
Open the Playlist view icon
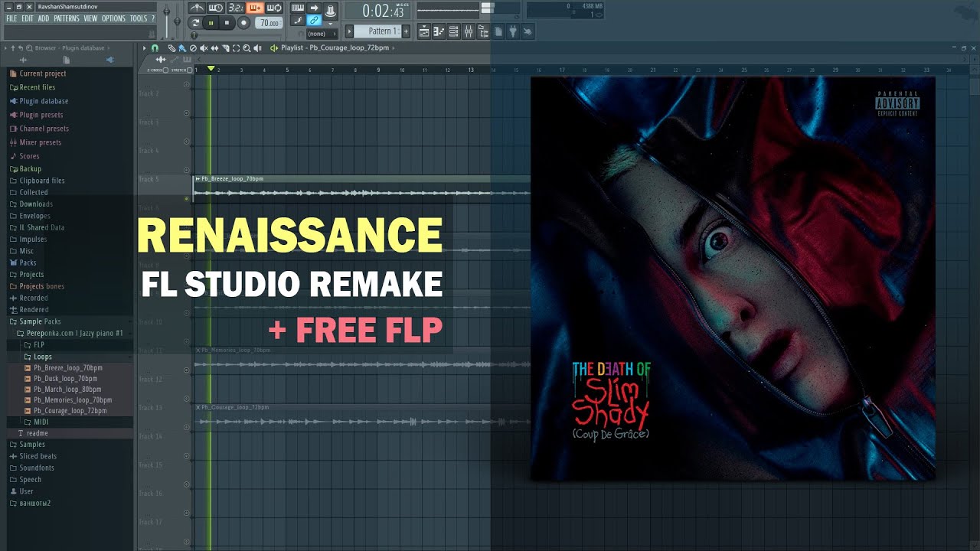click(x=423, y=31)
